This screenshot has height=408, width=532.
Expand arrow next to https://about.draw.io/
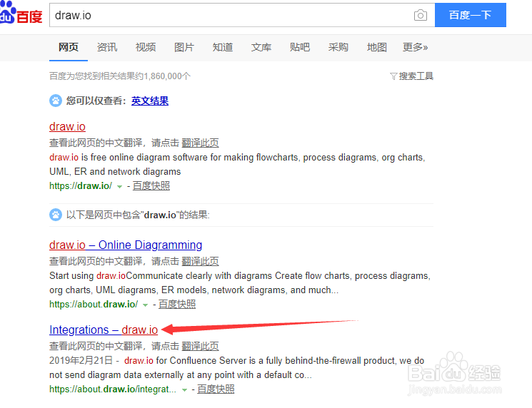[x=145, y=305]
